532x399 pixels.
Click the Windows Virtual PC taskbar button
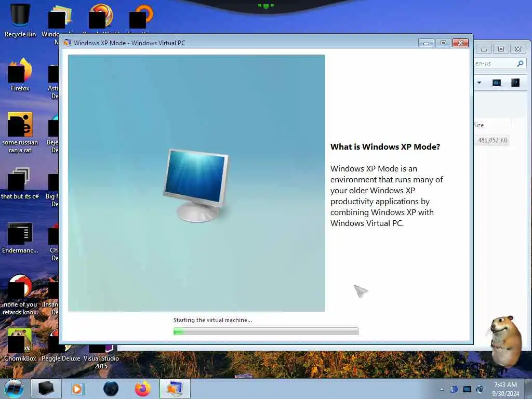(x=175, y=389)
